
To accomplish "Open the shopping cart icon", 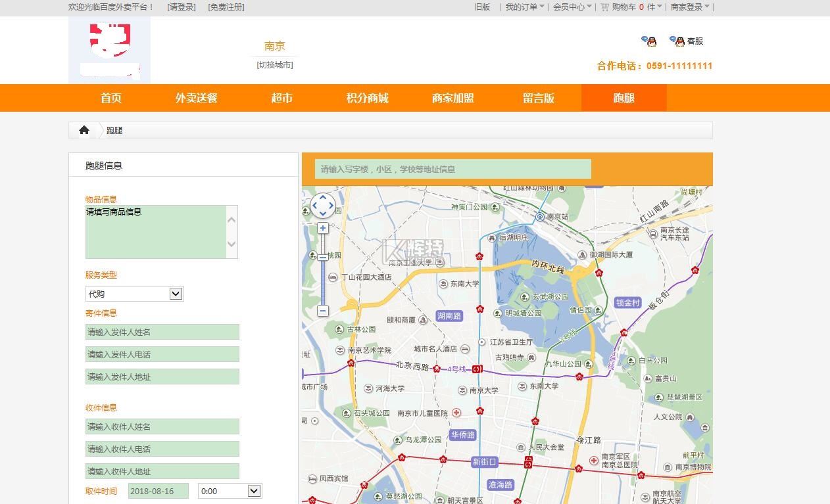I will pos(604,7).
